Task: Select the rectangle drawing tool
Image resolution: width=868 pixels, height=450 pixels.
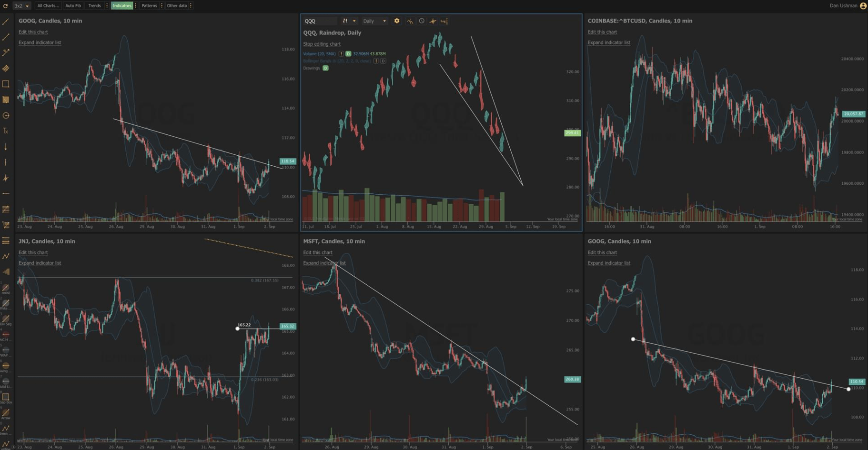Action: (6, 84)
